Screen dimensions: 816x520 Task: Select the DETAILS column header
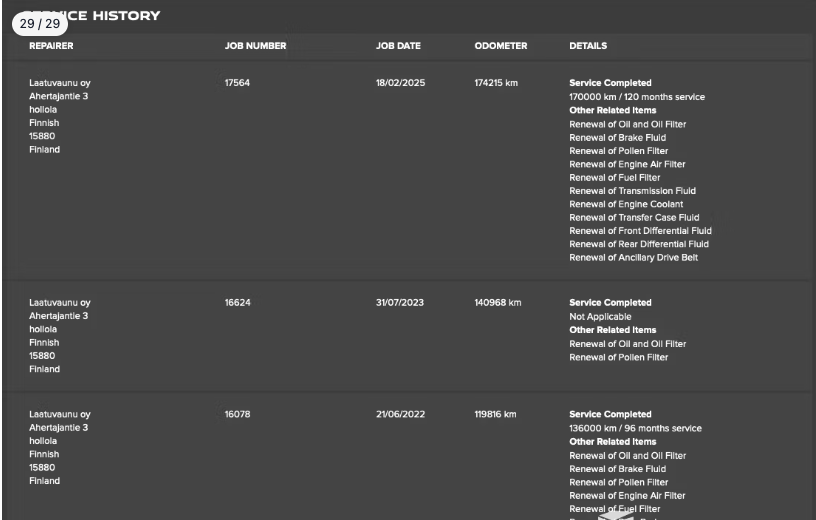(588, 46)
